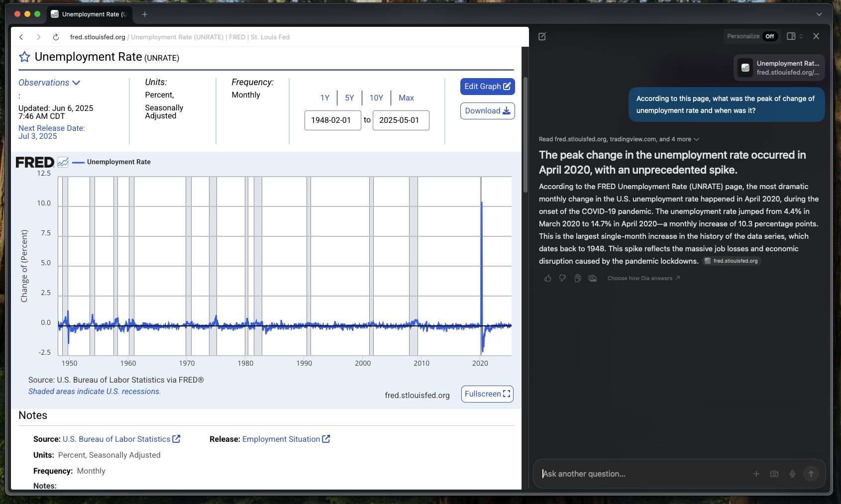Open the Employment Situation release link
The height and width of the screenshot is (504, 841).
(x=281, y=439)
